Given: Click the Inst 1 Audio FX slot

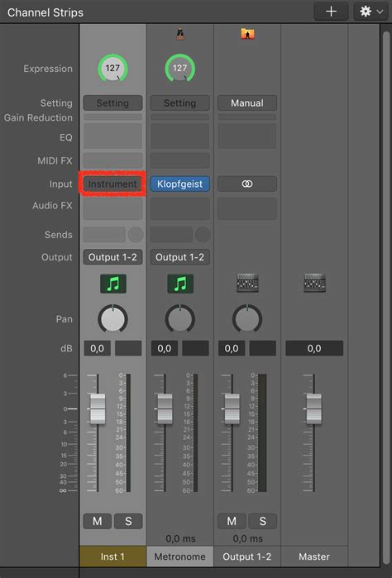Looking at the screenshot, I should coord(112,208).
